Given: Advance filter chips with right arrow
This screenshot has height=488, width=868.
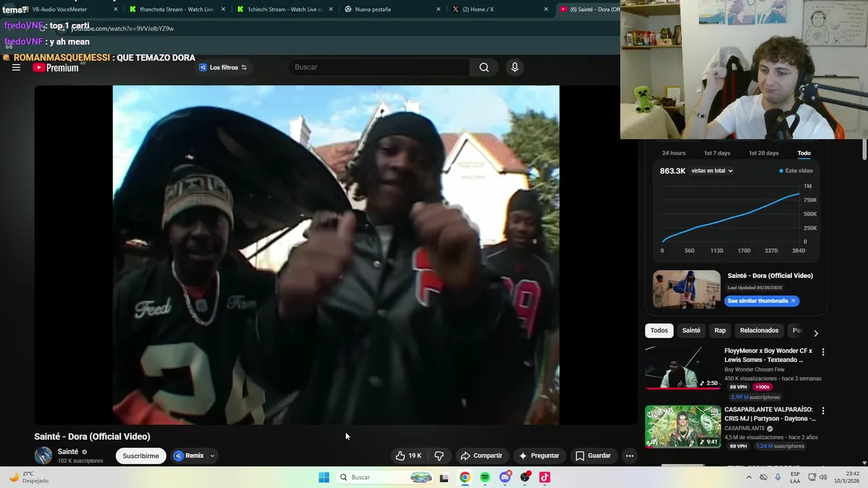Looking at the screenshot, I should point(816,333).
